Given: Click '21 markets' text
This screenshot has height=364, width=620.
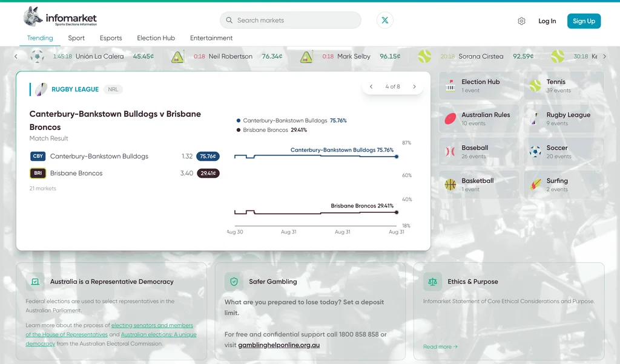Looking at the screenshot, I should click(x=43, y=188).
